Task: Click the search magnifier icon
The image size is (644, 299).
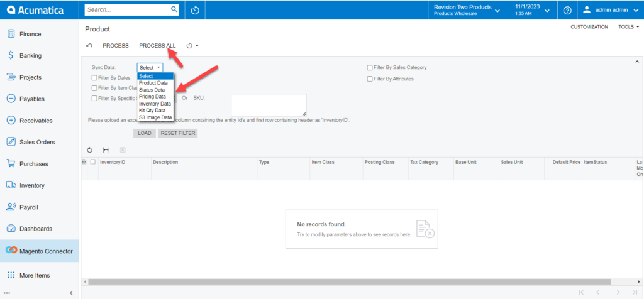Action: coord(174,9)
